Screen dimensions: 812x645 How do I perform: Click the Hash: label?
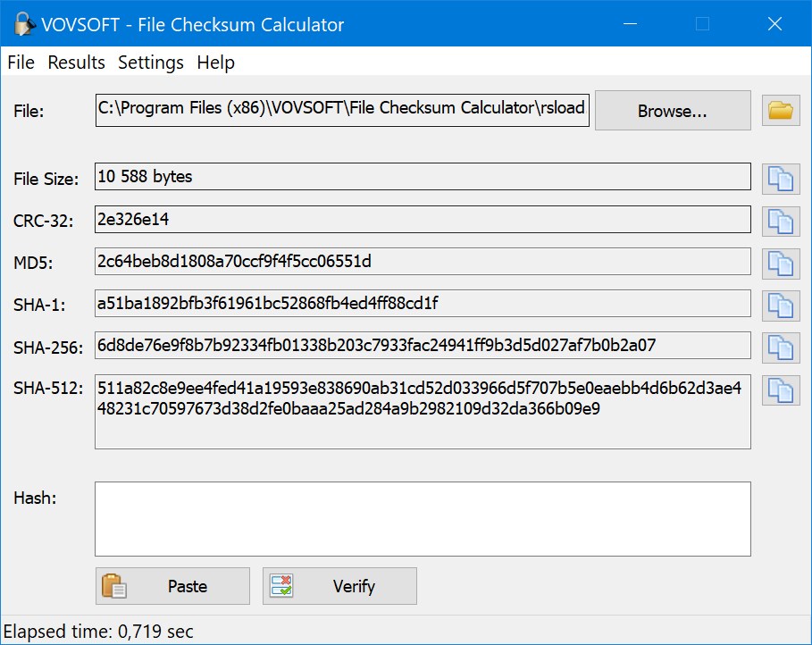(35, 498)
